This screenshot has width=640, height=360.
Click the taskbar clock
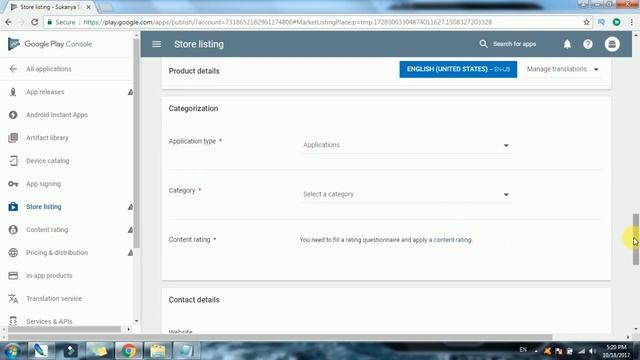coord(616,351)
